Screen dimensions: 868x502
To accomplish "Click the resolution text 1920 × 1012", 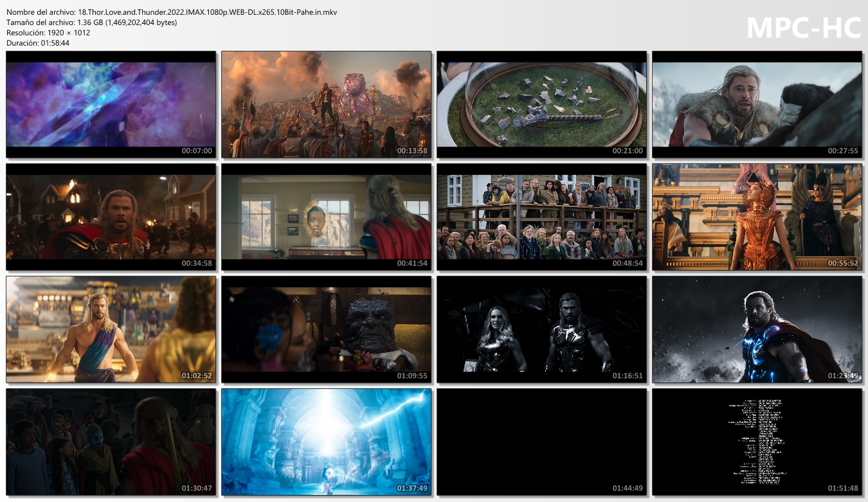I will 68,33.
